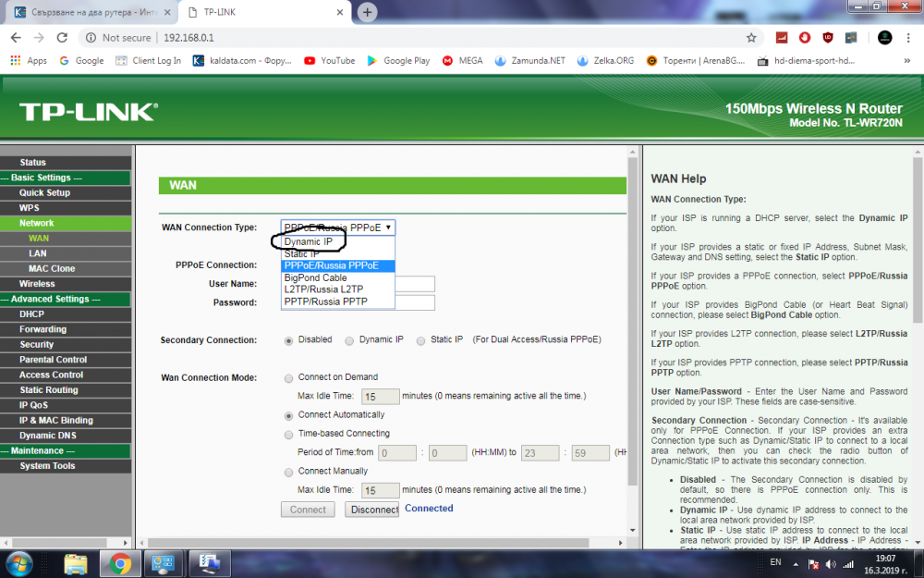Open the Zelka.ORG bookmark
The width and height of the screenshot is (924, 578).
[x=606, y=60]
